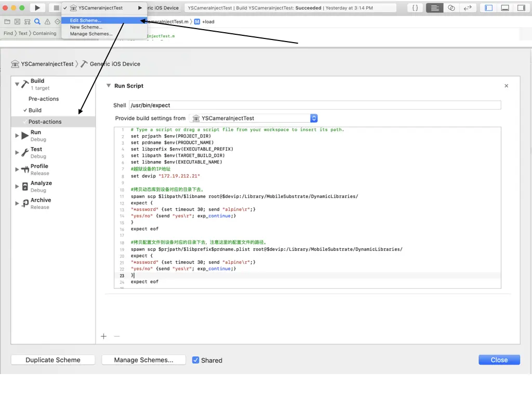Viewport: 532px width, 399px height.
Task: Click the Test wrench icon
Action: [x=25, y=152]
